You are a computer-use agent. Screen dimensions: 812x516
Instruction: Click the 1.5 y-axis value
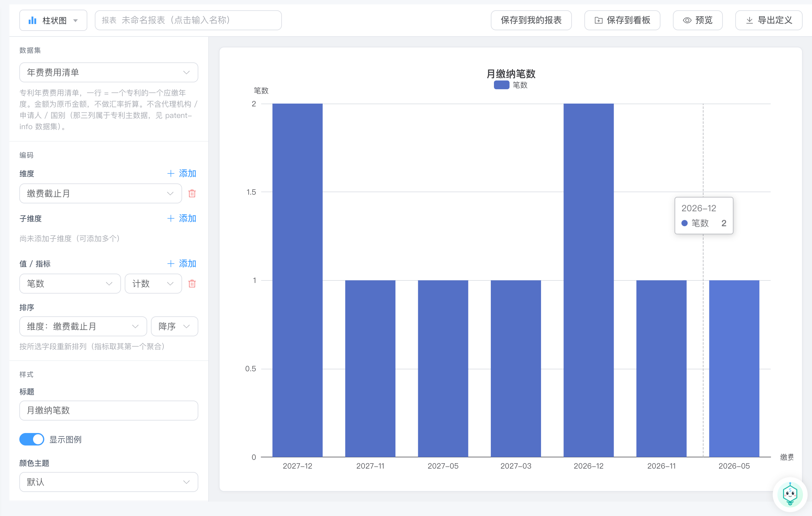pos(251,192)
